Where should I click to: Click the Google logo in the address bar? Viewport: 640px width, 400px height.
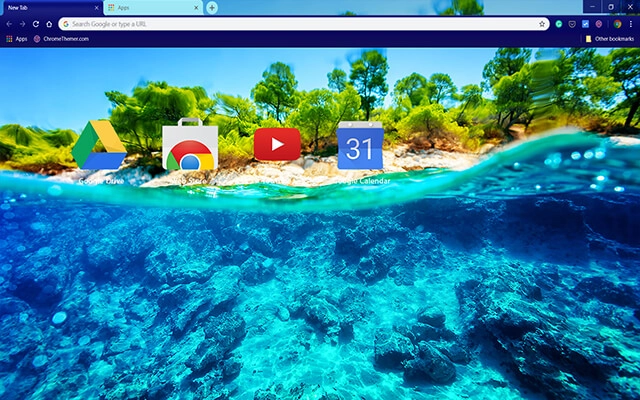[66, 24]
